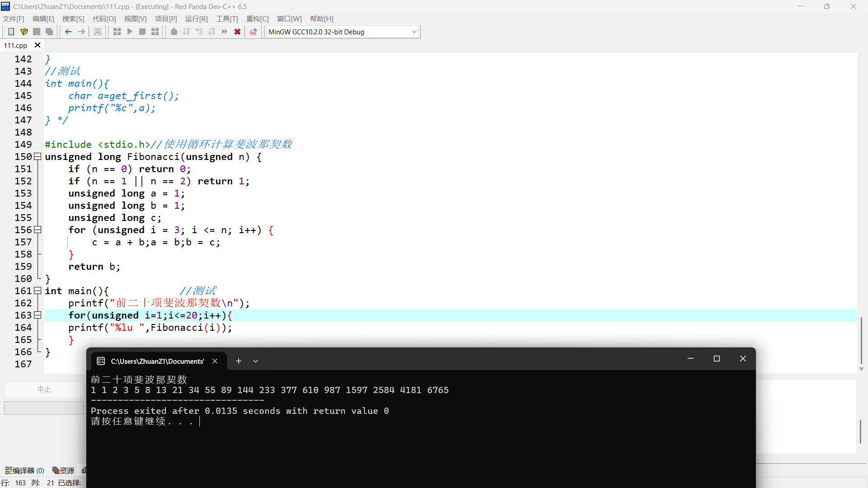Click the Debug bug icon
The width and height of the screenshot is (868, 488).
click(174, 32)
